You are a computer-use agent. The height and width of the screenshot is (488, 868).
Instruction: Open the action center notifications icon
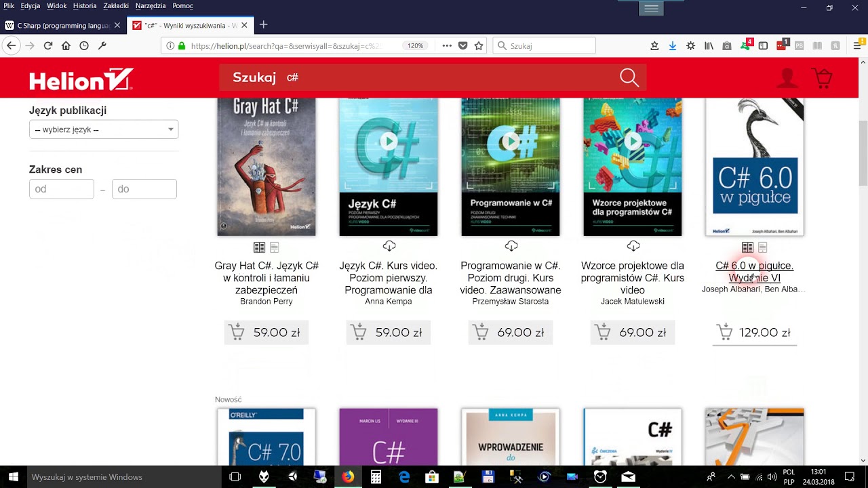click(849, 476)
